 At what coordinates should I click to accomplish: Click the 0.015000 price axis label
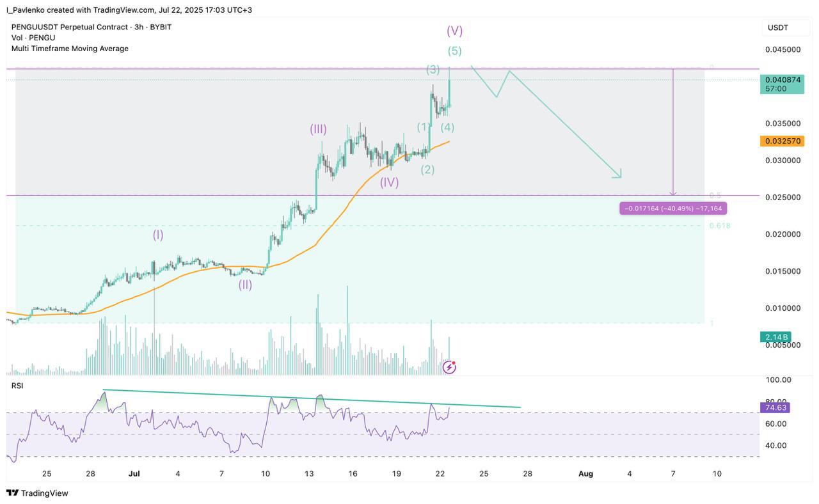tap(783, 271)
